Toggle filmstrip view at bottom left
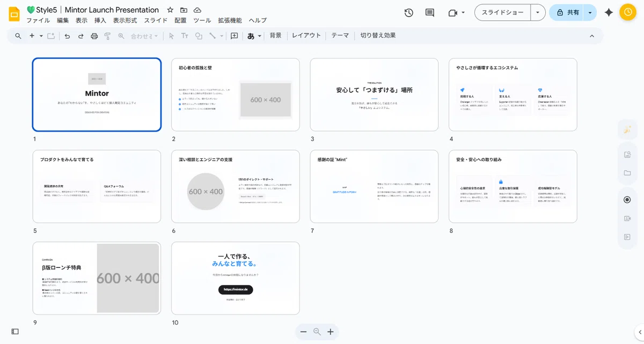644x344 pixels. (x=15, y=332)
